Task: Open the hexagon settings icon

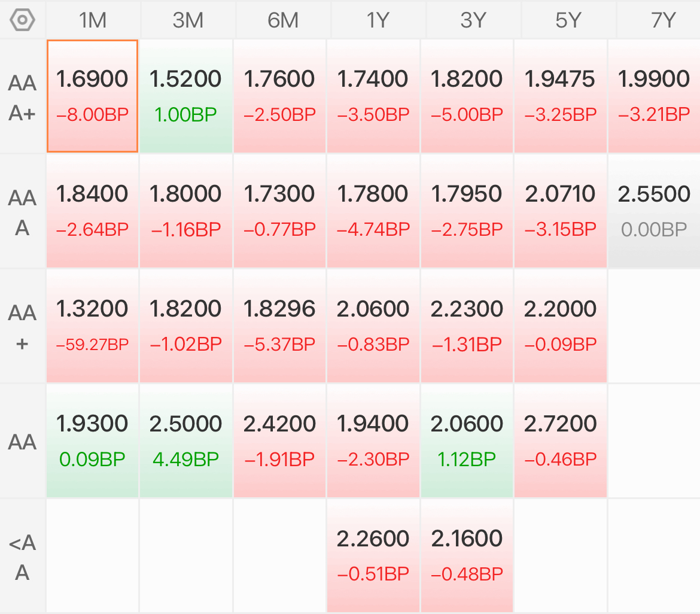Action: click(x=22, y=20)
